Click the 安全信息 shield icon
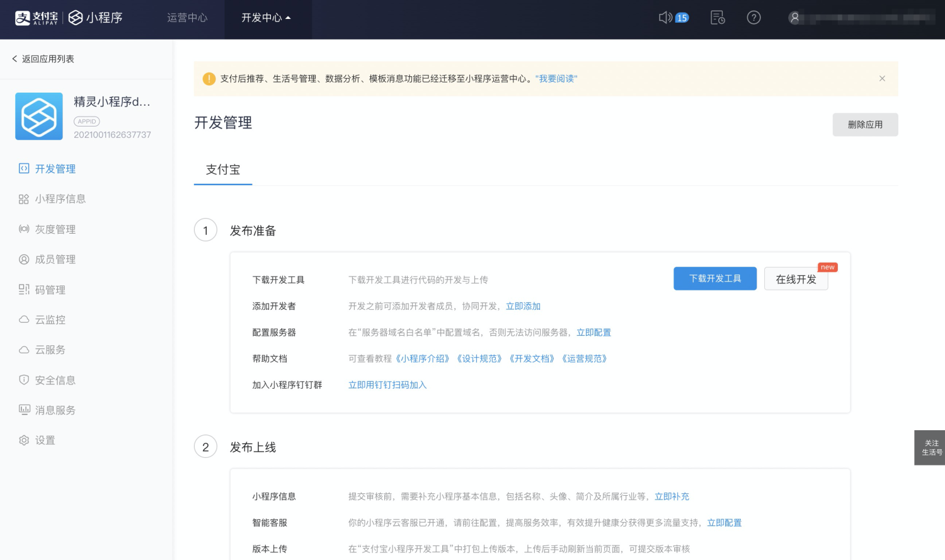 [24, 380]
